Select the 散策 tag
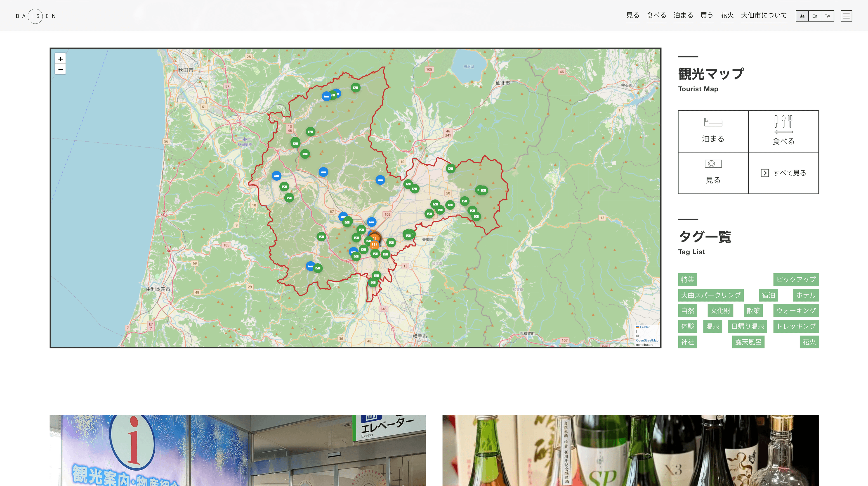Viewport: 868px width, 486px height. (x=753, y=311)
